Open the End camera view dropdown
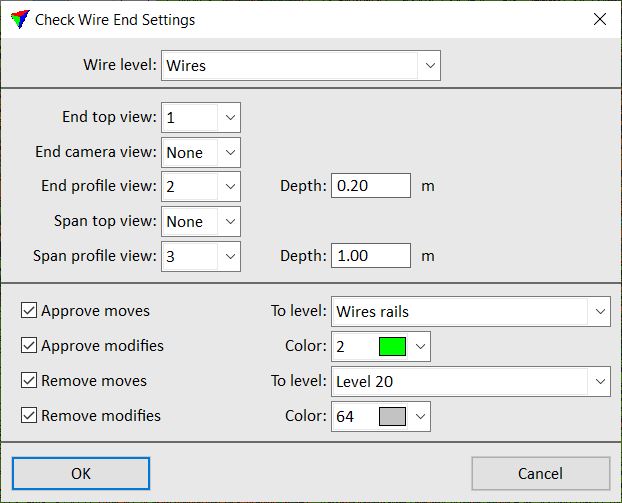The width and height of the screenshot is (622, 503). 201,152
